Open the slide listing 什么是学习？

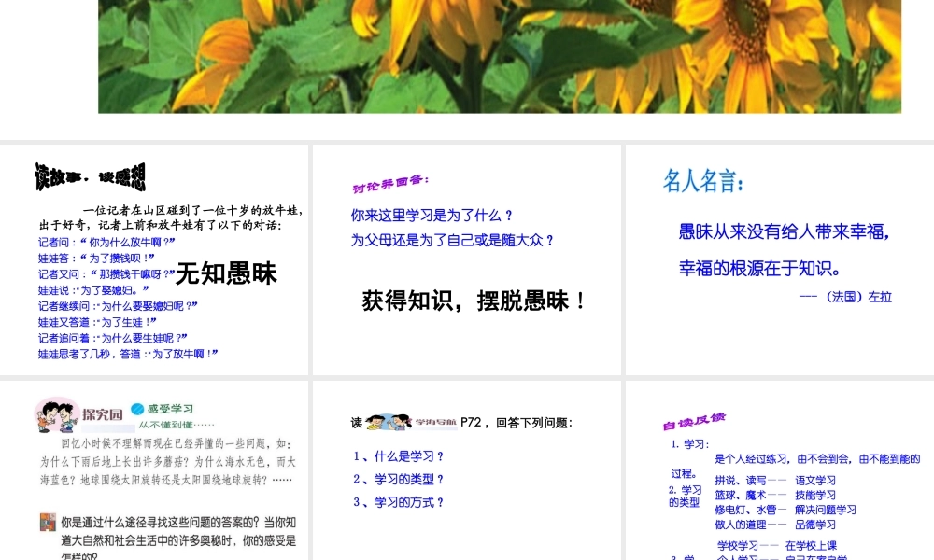[466, 470]
